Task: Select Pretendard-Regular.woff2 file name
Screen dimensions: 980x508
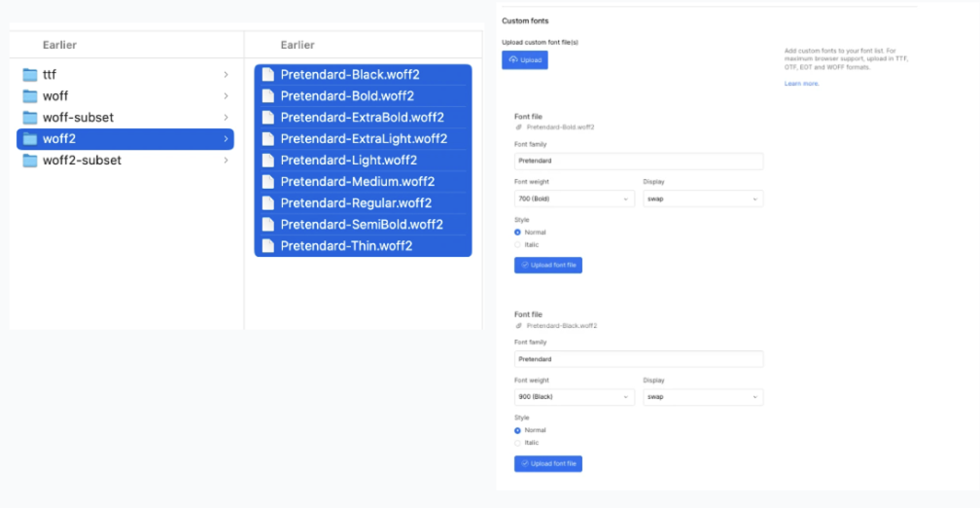Action: 356,203
